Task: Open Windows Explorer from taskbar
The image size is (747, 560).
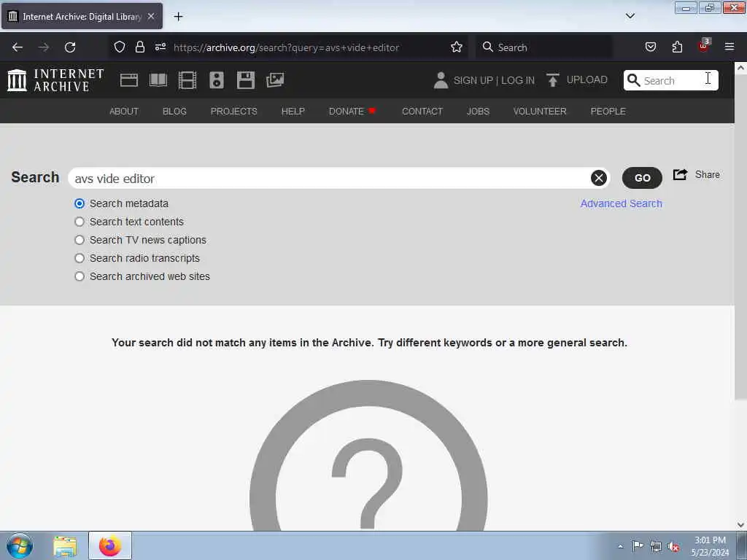Action: tap(65, 546)
